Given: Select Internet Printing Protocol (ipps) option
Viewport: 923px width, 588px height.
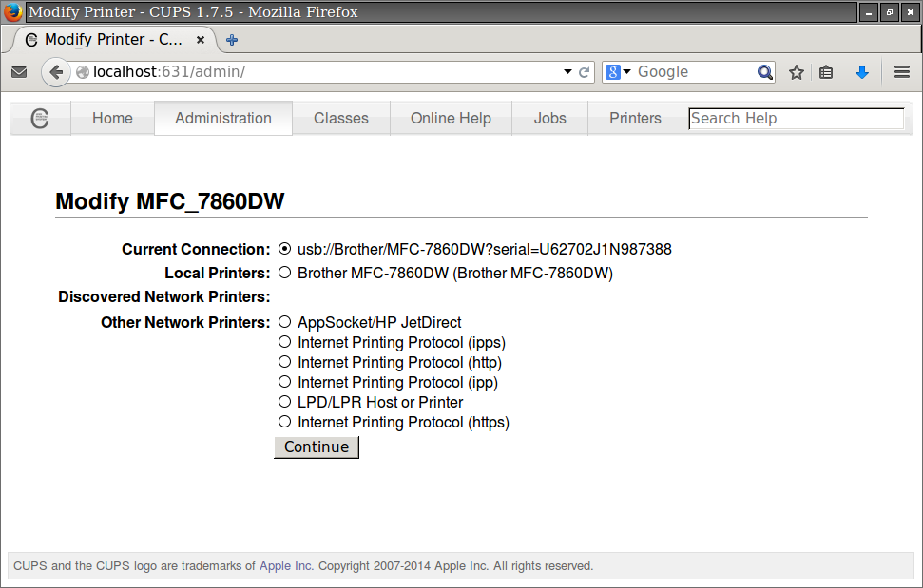Looking at the screenshot, I should pos(284,342).
